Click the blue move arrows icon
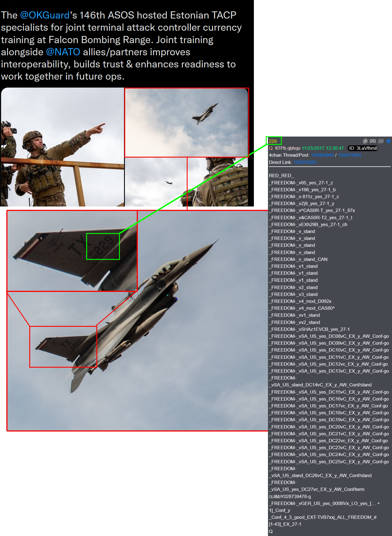 [x=388, y=141]
